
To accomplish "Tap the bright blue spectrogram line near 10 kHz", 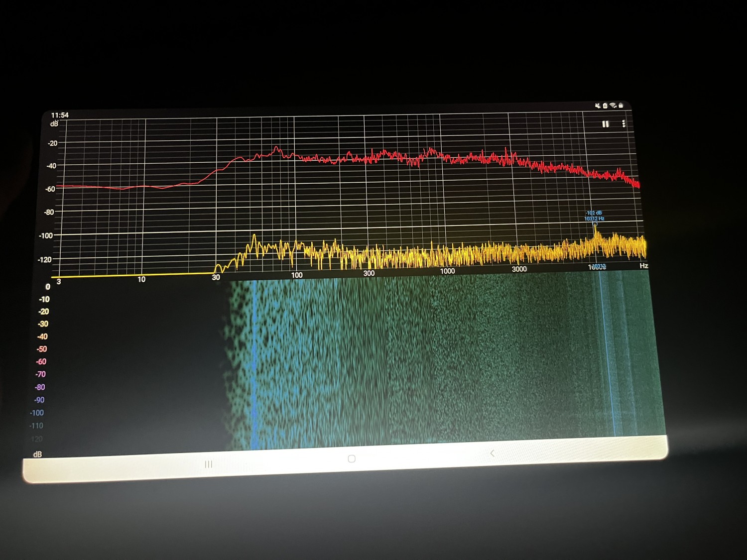I will 608,358.
